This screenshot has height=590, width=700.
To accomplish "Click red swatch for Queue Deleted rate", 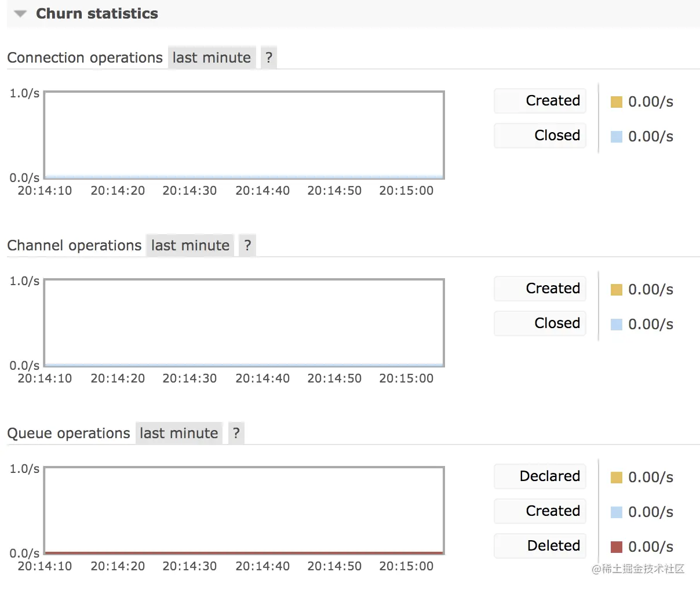I will 617,547.
